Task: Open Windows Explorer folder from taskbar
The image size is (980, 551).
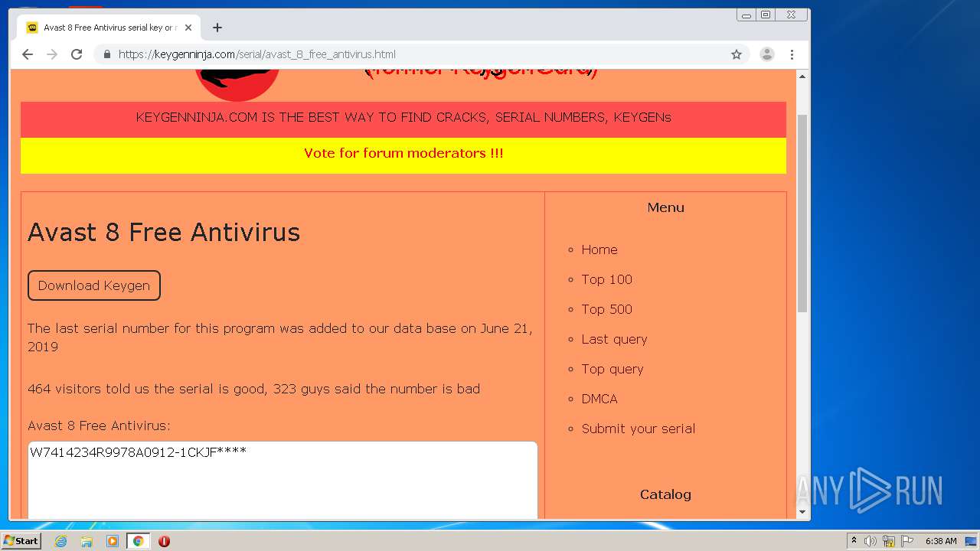Action: point(87,541)
